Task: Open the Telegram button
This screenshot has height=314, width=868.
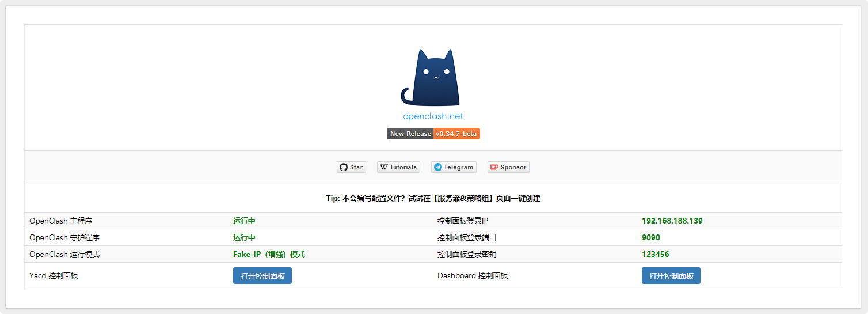Action: click(454, 167)
